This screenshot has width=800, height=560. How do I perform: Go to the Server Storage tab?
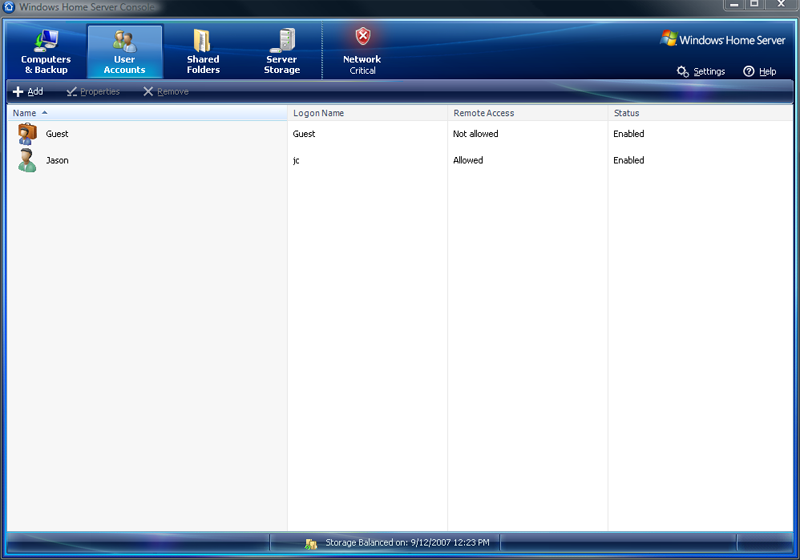[282, 52]
